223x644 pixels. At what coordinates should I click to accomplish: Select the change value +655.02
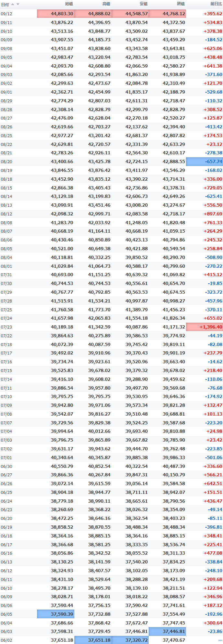(213, 318)
